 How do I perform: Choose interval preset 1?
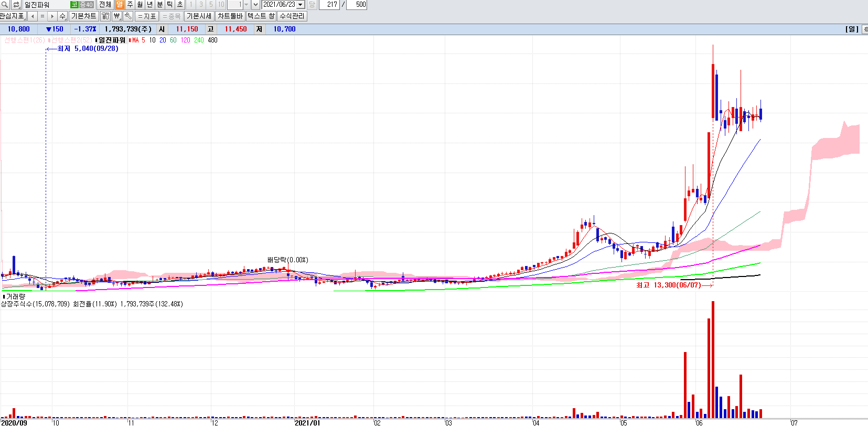[191, 5]
